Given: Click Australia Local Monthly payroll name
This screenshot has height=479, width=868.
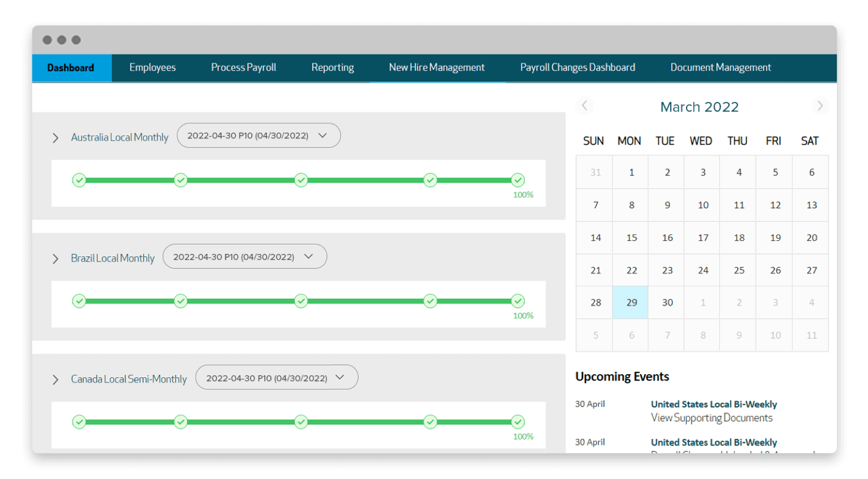Looking at the screenshot, I should (x=120, y=137).
